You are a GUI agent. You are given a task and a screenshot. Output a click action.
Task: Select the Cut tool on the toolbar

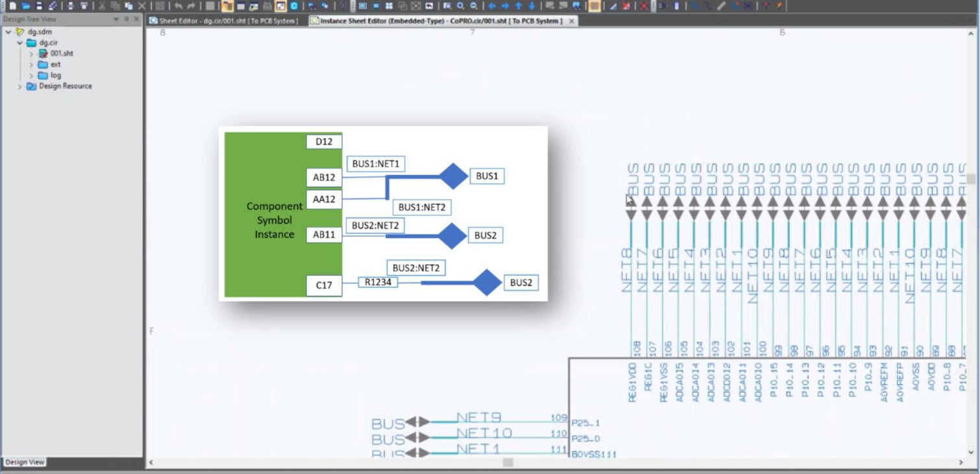coord(103,6)
